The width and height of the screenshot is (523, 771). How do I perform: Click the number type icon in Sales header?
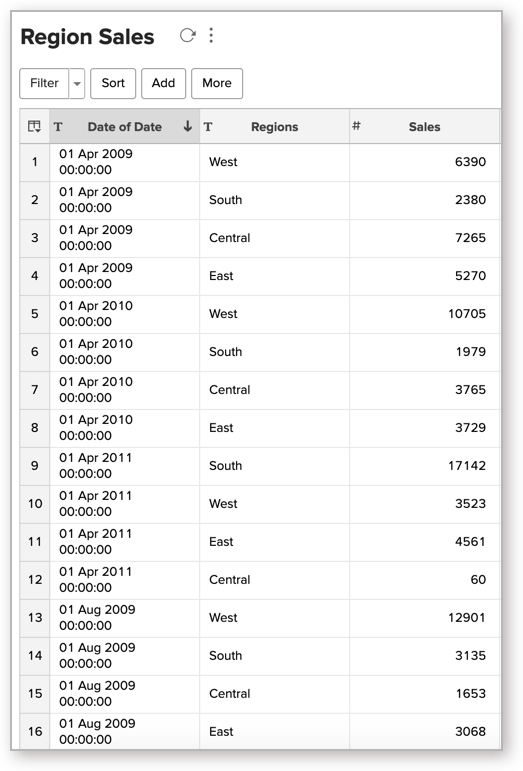pyautogui.click(x=356, y=126)
